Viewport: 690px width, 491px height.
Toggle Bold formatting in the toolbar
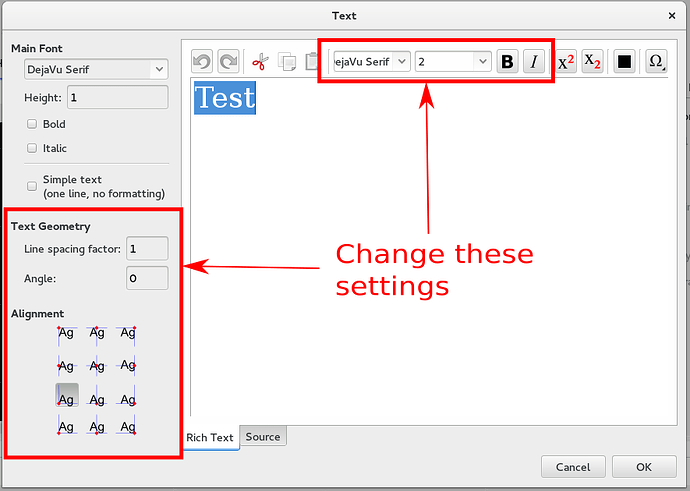[x=507, y=61]
